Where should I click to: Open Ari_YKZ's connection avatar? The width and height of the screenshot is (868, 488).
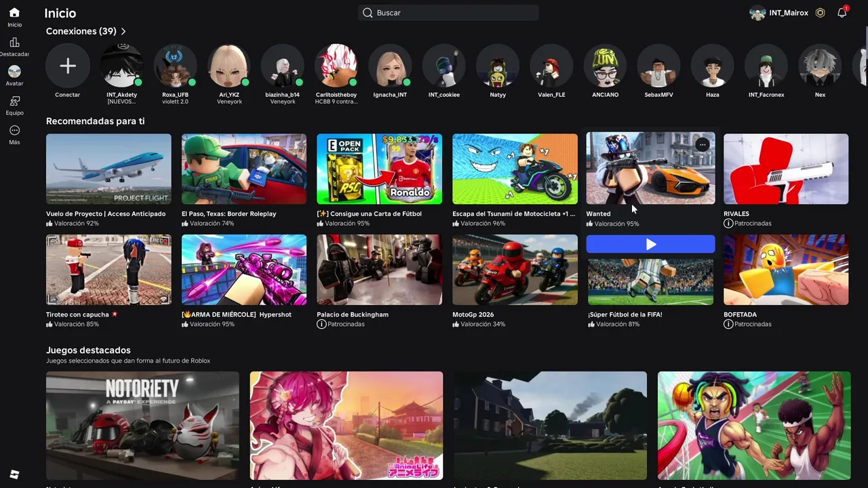(229, 66)
